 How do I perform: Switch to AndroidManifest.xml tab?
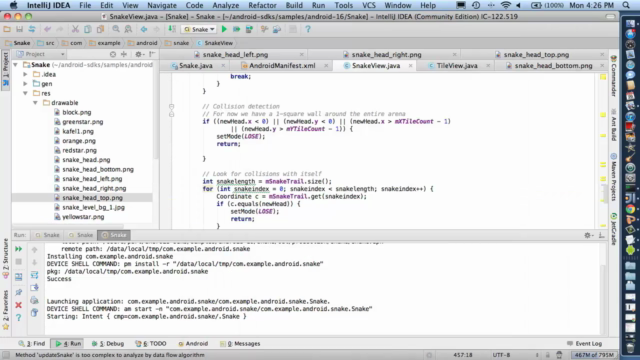(x=282, y=66)
